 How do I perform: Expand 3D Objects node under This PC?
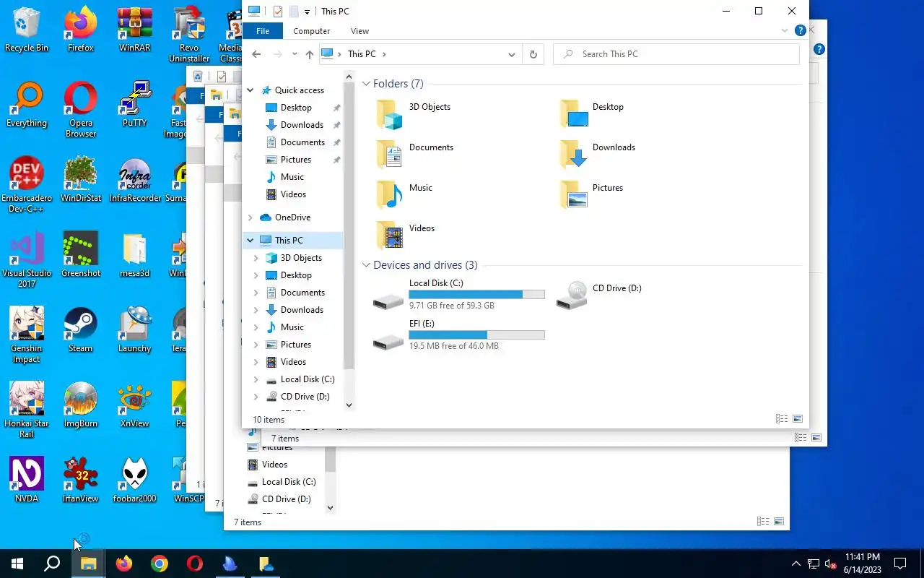point(256,258)
